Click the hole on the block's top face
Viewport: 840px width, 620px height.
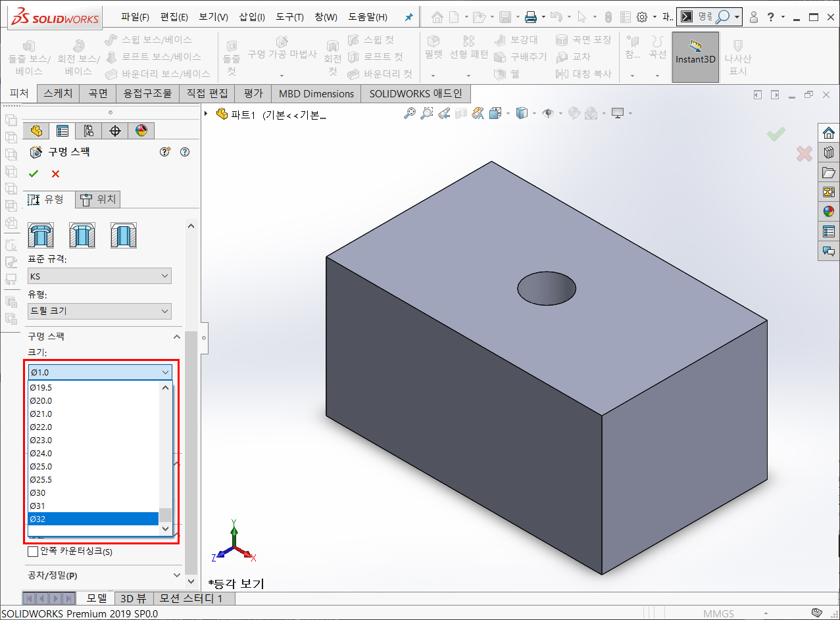tap(547, 289)
